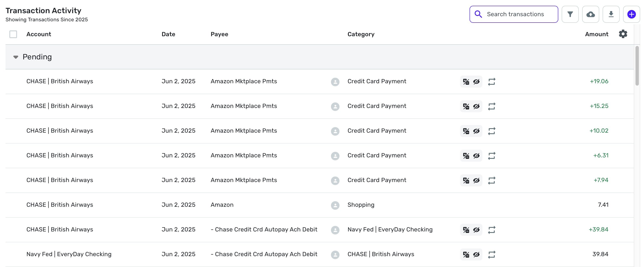This screenshot has height=267, width=644.
Task: Click the excluded-from-budget icon on +6.31 row
Action: tap(466, 156)
